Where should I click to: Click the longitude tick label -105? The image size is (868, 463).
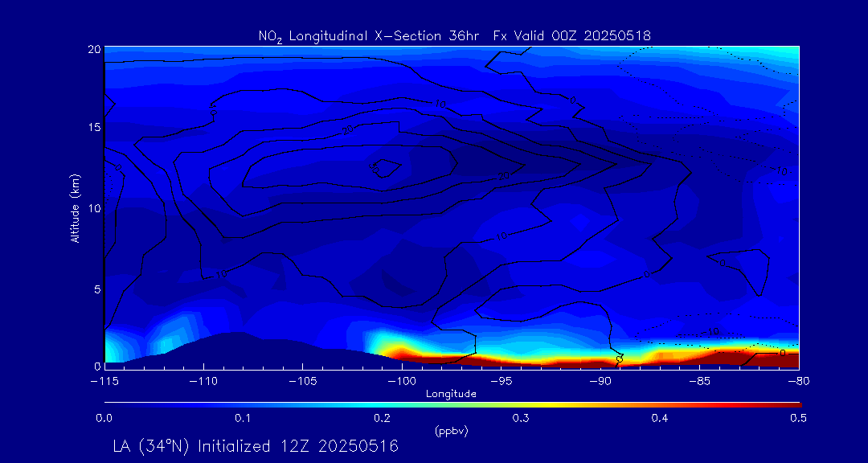point(302,382)
